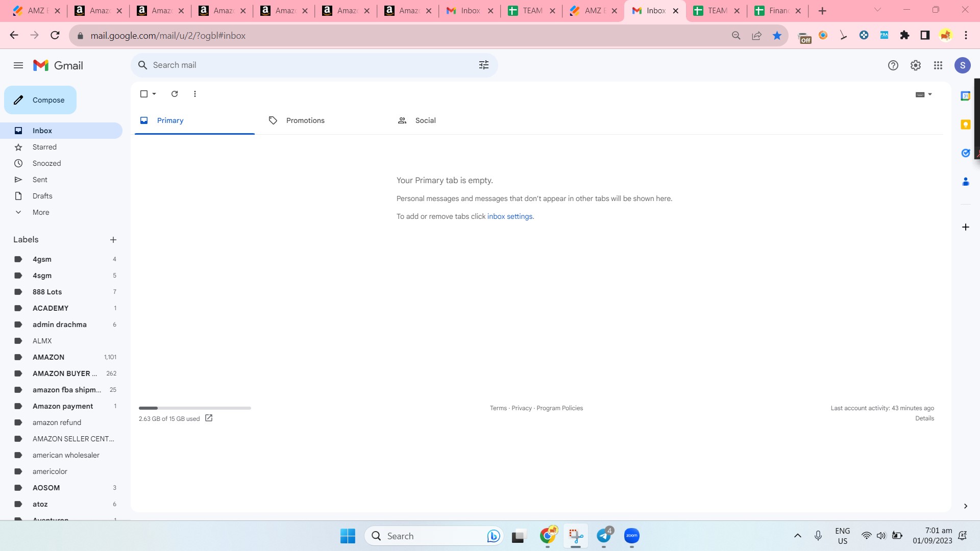Click the taskbar Search box
This screenshot has height=551, width=980.
pos(434,536)
